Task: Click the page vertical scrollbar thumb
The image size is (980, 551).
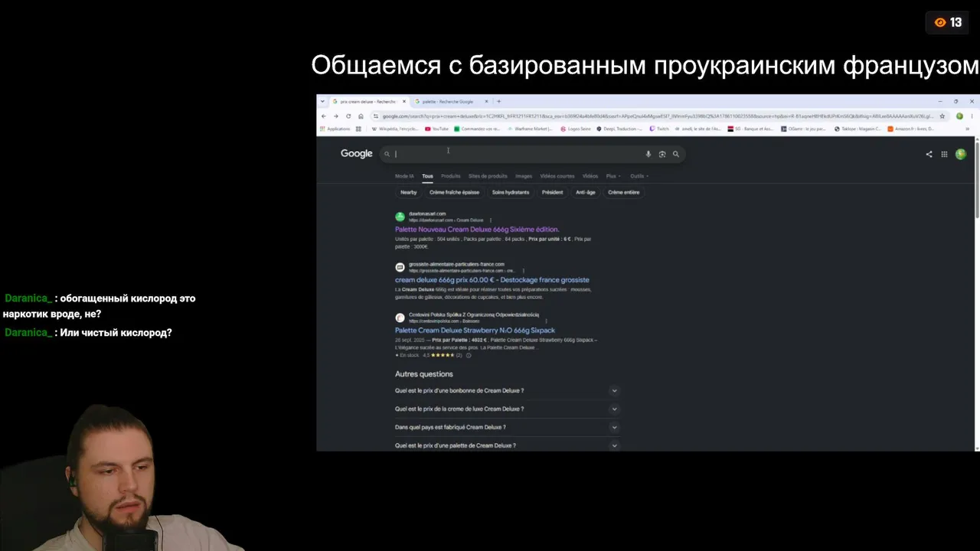Action: click(977, 180)
